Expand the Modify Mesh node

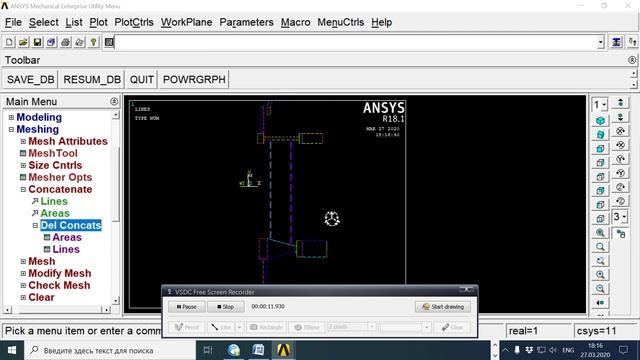(x=23, y=274)
